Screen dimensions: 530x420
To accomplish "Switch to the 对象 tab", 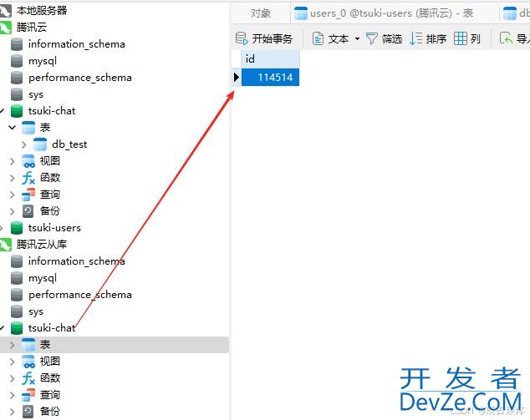I will pyautogui.click(x=261, y=13).
